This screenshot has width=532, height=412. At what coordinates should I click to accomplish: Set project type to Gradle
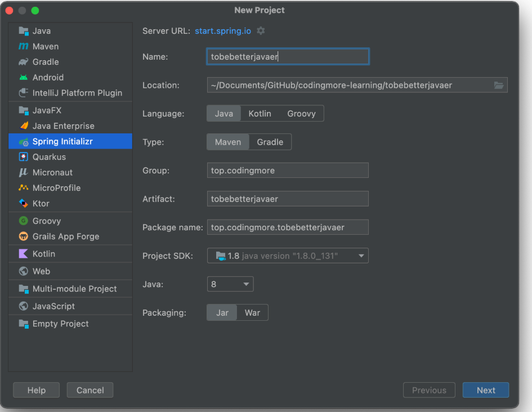pos(270,142)
